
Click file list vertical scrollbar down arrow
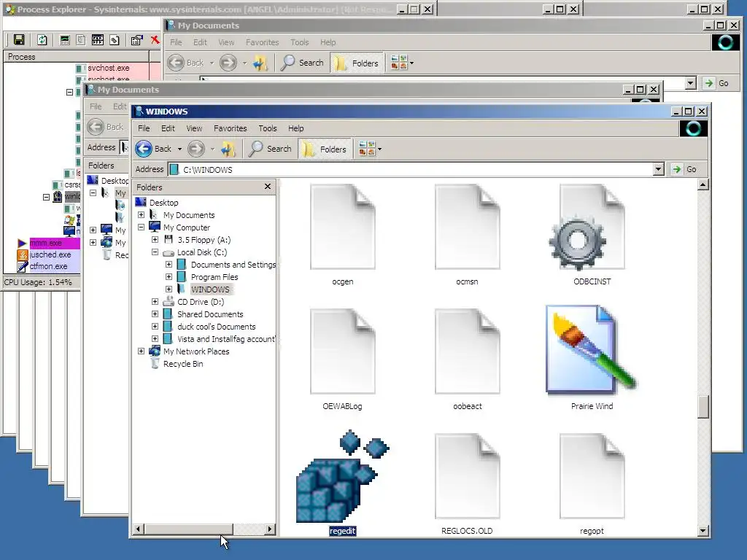703,531
